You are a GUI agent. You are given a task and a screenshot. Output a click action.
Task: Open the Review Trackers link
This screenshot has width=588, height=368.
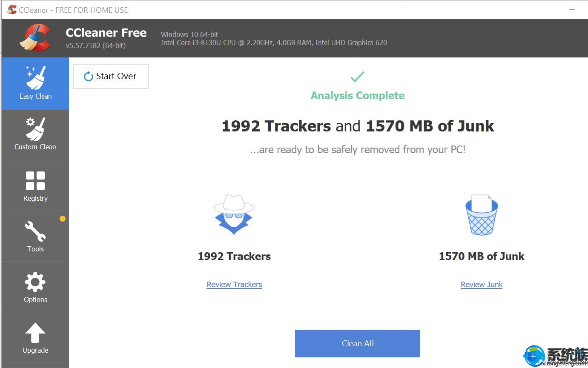(x=234, y=285)
